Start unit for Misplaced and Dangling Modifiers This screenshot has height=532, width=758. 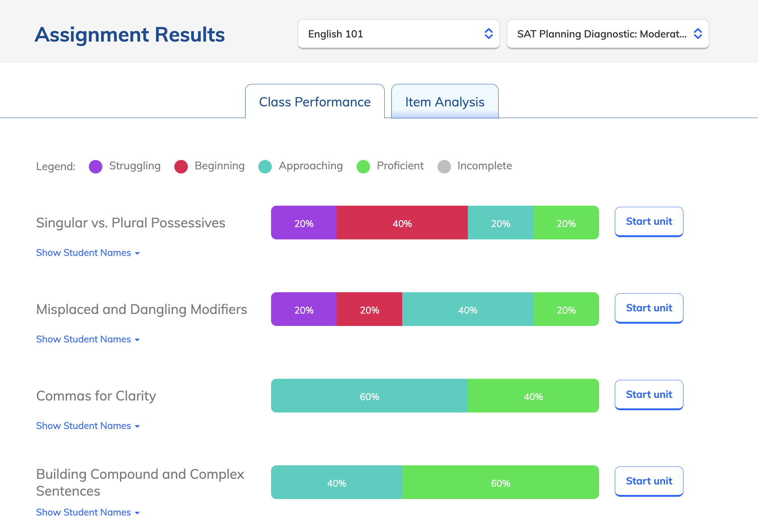pyautogui.click(x=649, y=308)
